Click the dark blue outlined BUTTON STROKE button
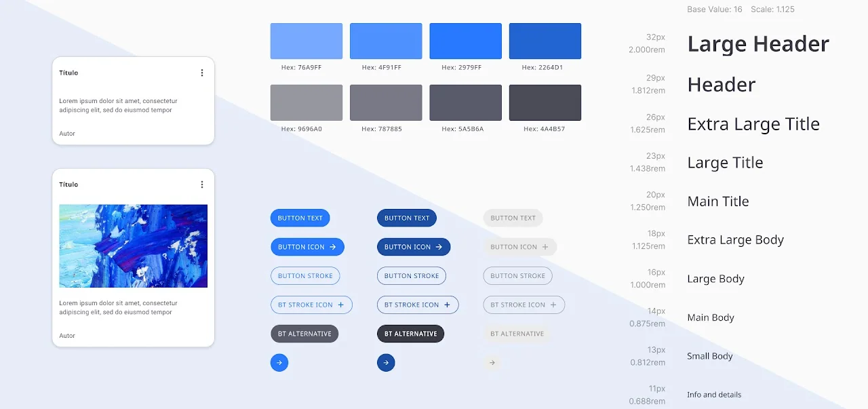868x409 pixels. coord(412,276)
